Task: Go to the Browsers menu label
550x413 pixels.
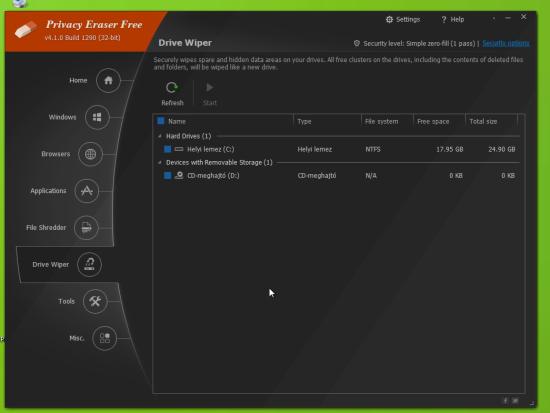Action: point(56,154)
